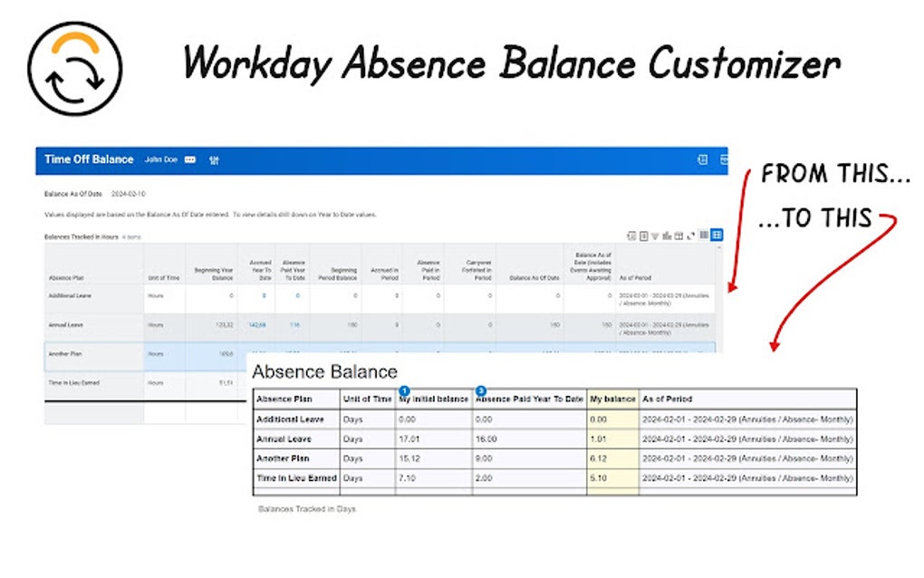Image resolution: width=924 pixels, height=578 pixels.
Task: Expand the balances grid to fullscreen
Action: [x=691, y=235]
